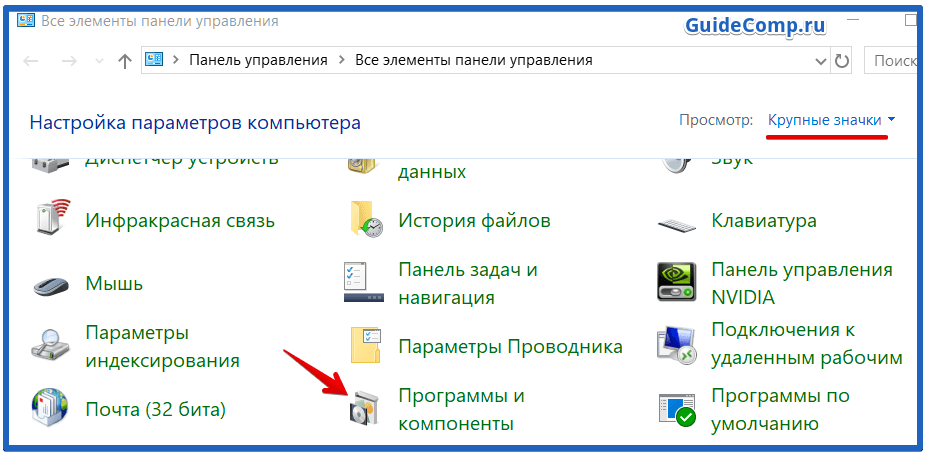Click the Keyboard icon next to Клавиатура
The width and height of the screenshot is (928, 455).
click(676, 225)
